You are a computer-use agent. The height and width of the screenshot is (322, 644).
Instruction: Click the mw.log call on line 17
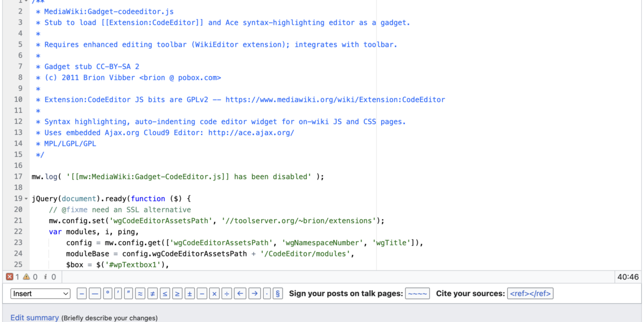click(178, 177)
